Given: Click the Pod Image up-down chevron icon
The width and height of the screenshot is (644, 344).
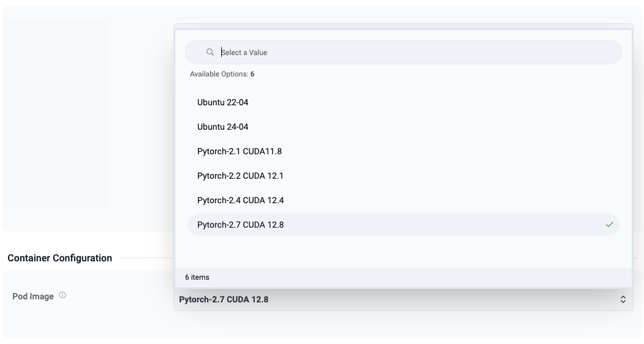Looking at the screenshot, I should point(623,299).
